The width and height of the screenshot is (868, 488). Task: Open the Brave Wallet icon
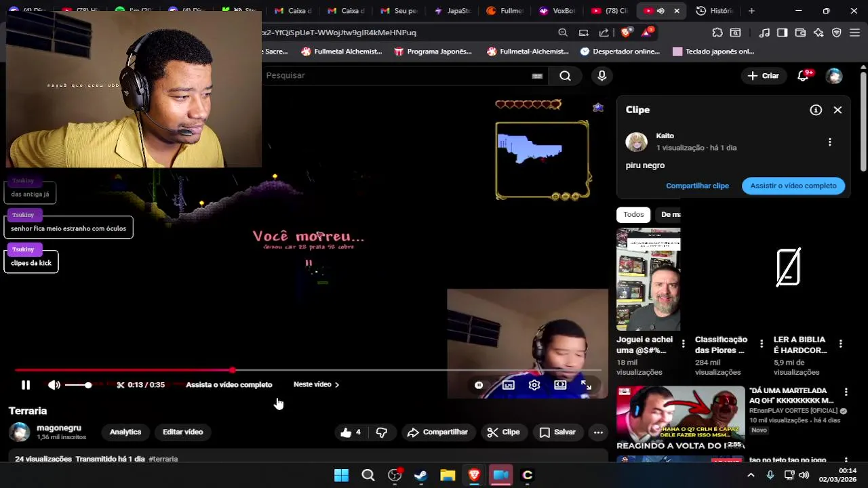(x=800, y=33)
